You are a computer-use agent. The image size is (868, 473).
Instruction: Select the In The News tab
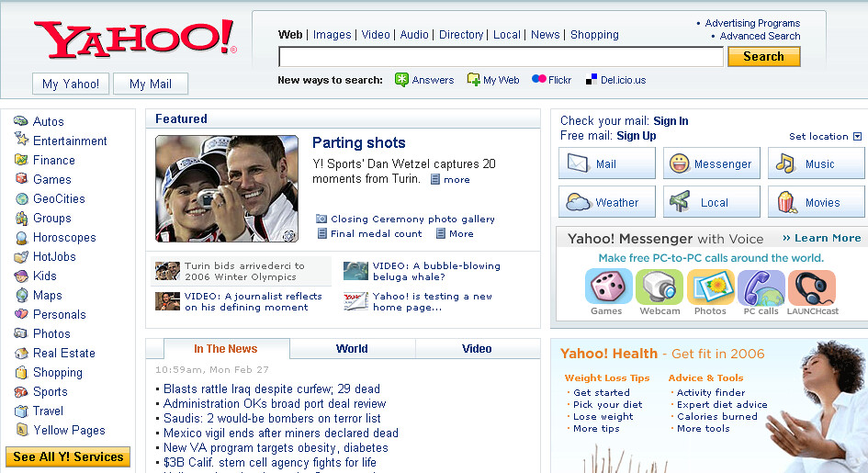pyautogui.click(x=226, y=348)
